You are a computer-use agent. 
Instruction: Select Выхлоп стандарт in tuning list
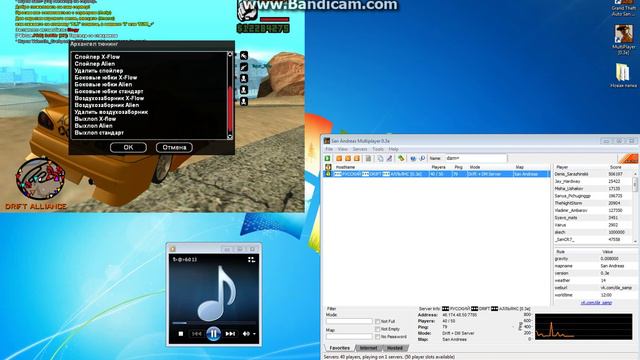click(99, 133)
